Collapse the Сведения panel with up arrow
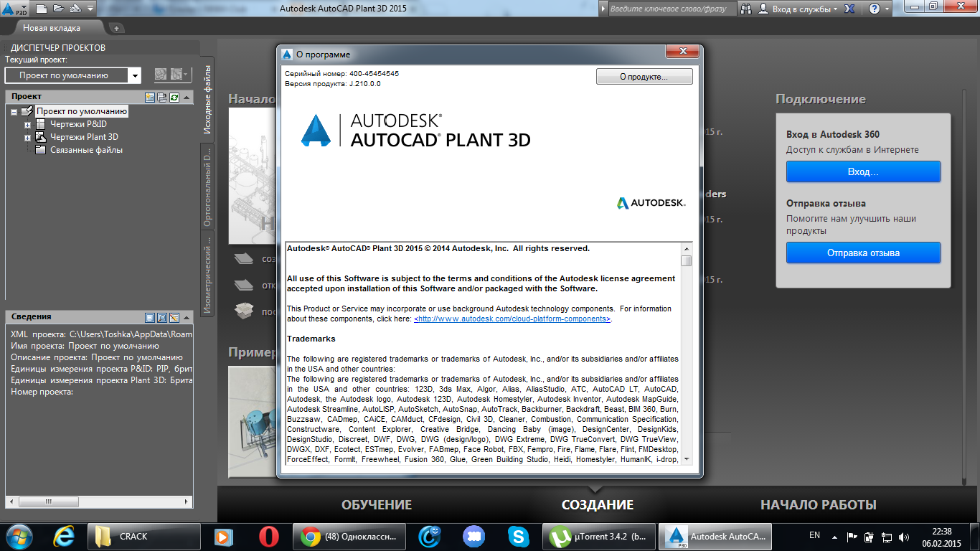Image resolution: width=980 pixels, height=551 pixels. pos(187,317)
